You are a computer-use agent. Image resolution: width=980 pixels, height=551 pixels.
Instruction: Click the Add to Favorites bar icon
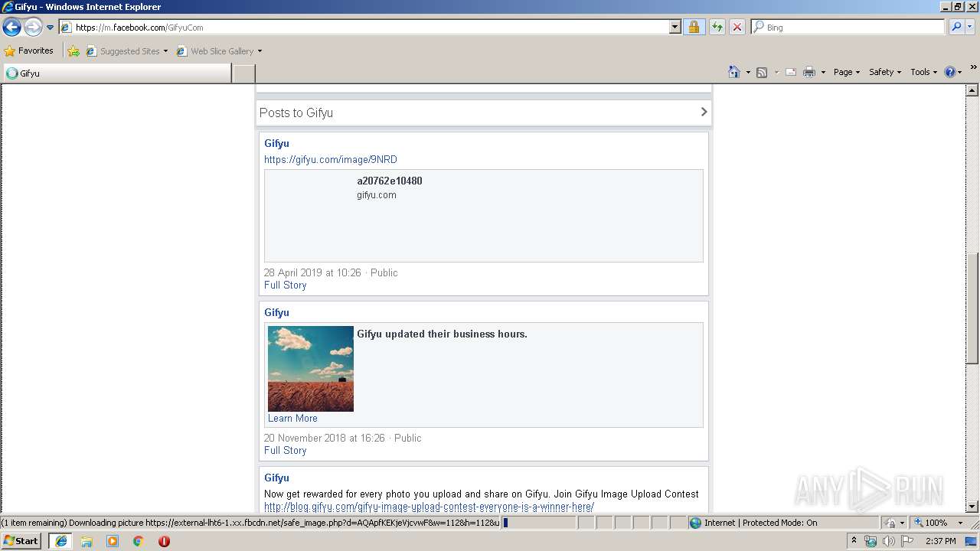point(73,51)
